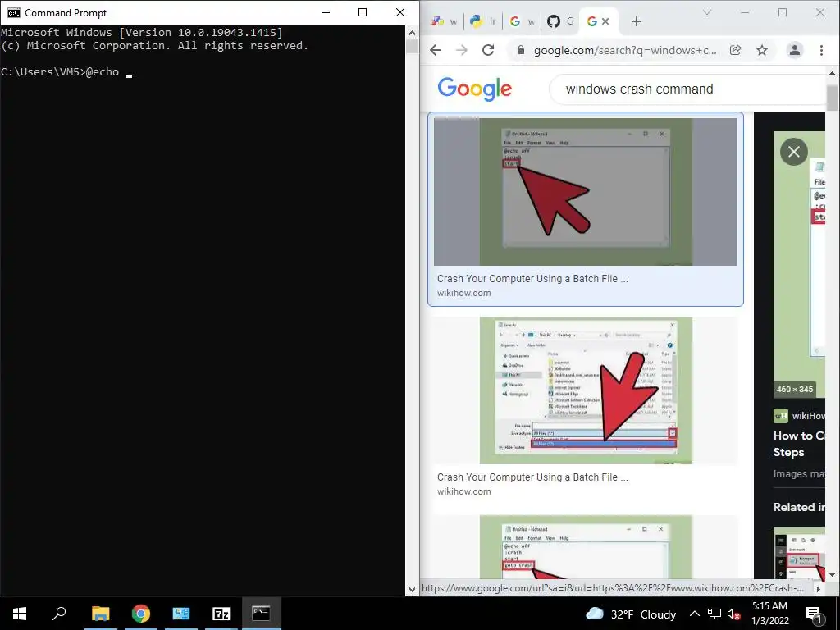Click the Command Prompt title bar icon
This screenshot has height=630, width=840.
coord(13,13)
